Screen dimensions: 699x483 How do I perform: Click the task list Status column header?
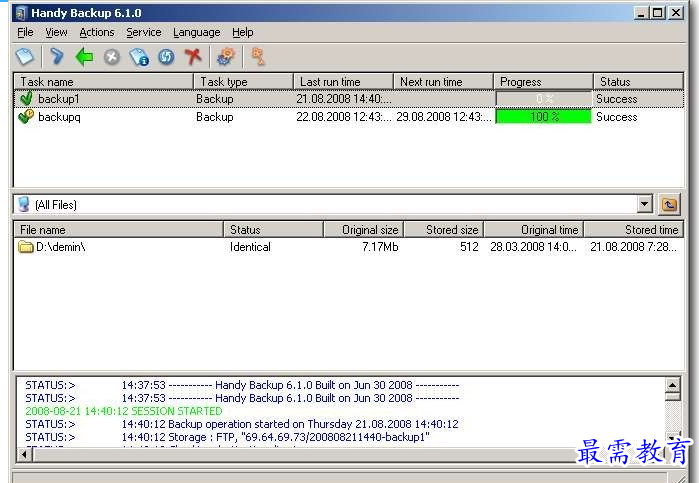pos(638,82)
